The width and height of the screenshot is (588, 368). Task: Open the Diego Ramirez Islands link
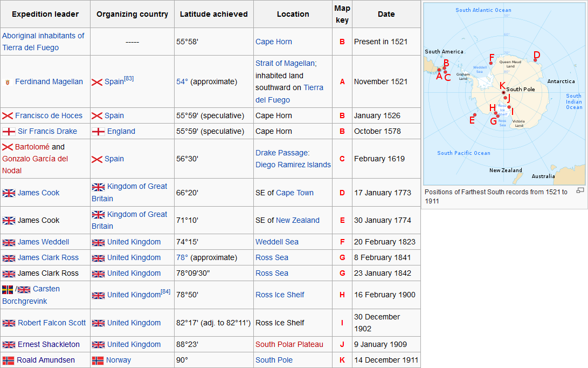[293, 165]
